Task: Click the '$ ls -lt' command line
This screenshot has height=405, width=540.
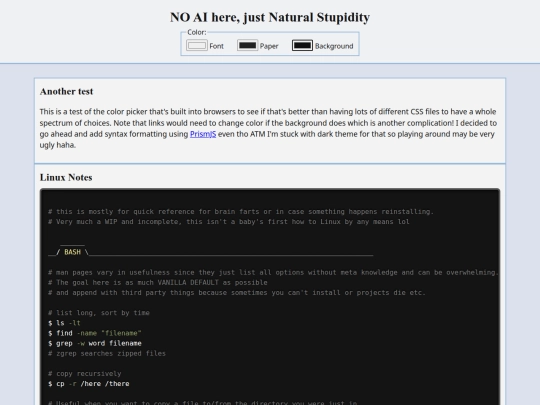Action: 64,323
